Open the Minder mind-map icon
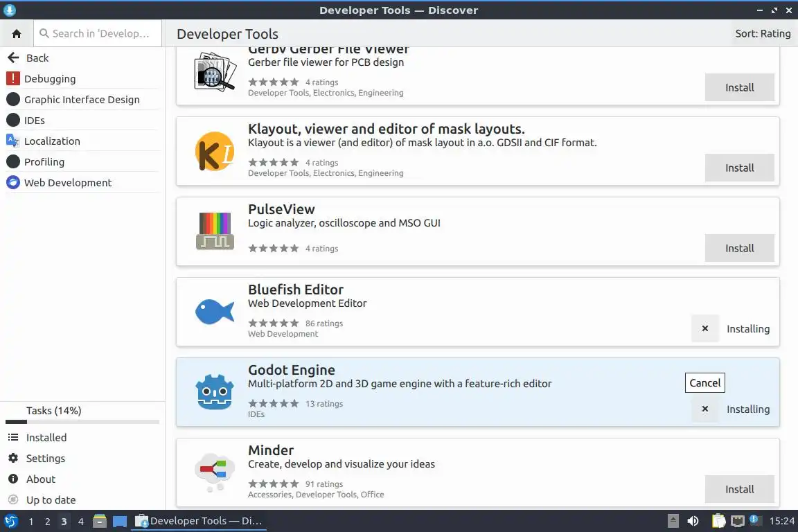Screen dimensions: 798x532 [x=215, y=472]
